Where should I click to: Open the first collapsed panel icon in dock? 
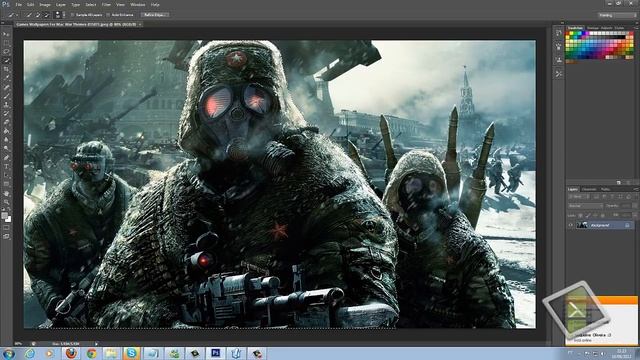click(559, 33)
